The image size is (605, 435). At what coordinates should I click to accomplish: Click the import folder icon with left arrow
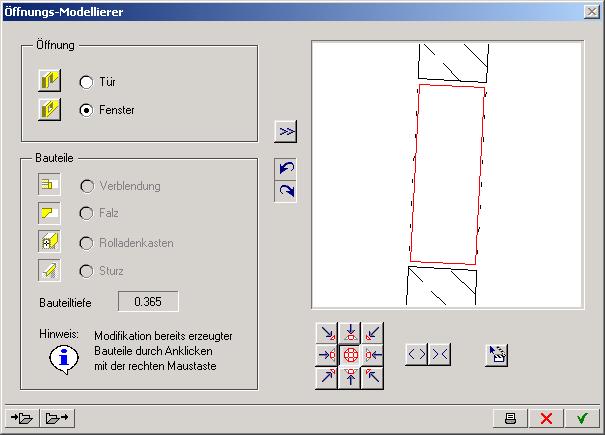pos(22,418)
